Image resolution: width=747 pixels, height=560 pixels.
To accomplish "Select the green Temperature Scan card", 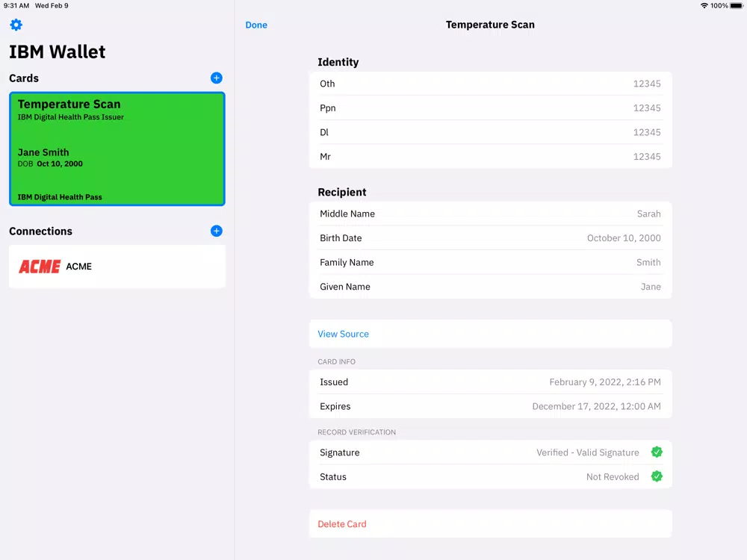I will pyautogui.click(x=117, y=149).
